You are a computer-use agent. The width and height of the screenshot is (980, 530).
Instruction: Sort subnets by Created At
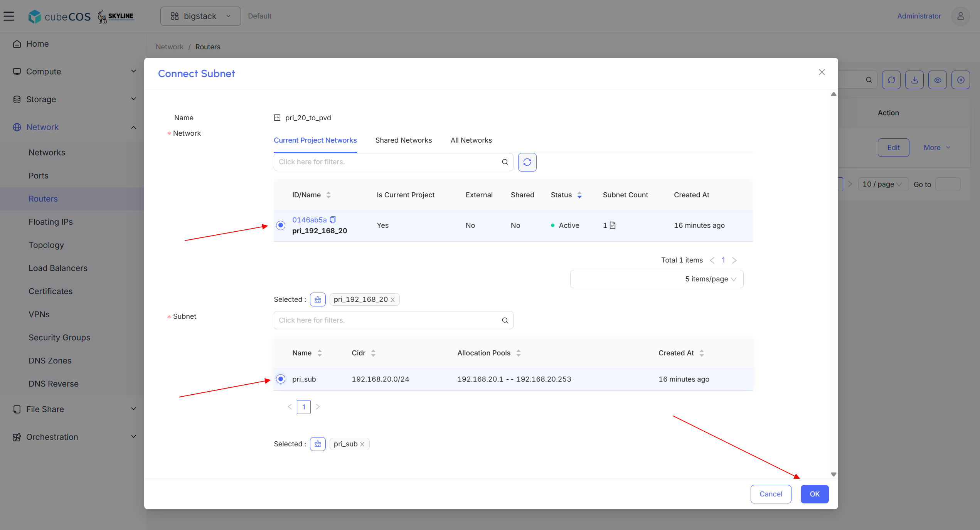click(x=702, y=353)
